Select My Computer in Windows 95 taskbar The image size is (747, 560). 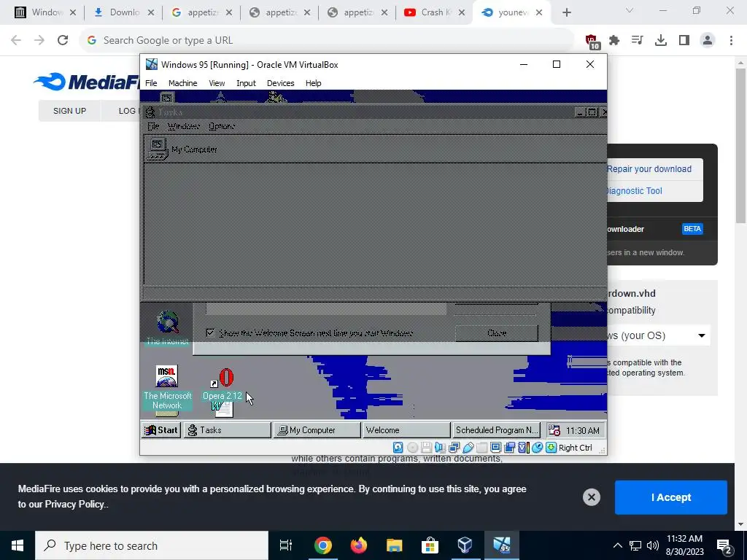(x=317, y=430)
